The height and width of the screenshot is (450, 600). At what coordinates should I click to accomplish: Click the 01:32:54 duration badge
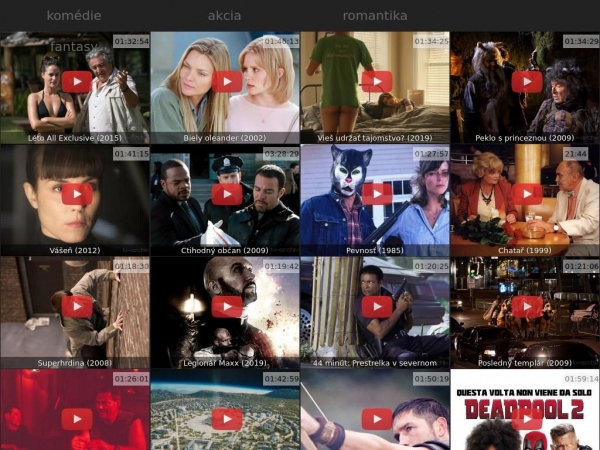[x=131, y=41]
